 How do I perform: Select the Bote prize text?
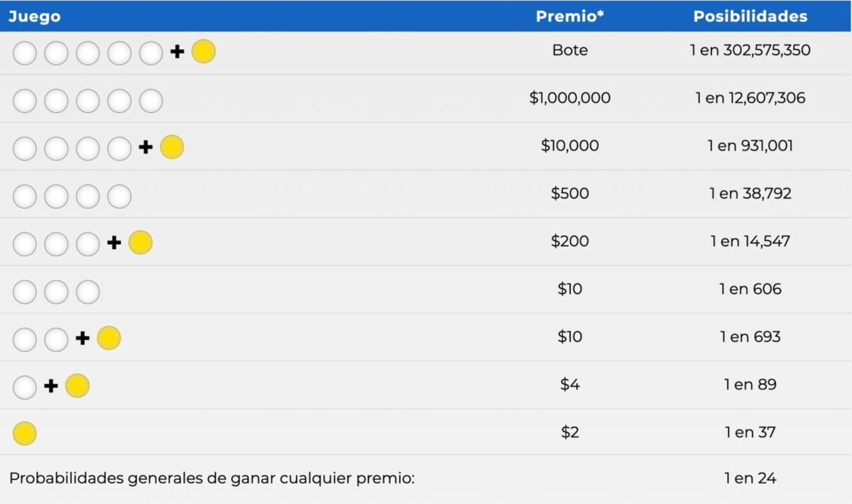[570, 50]
